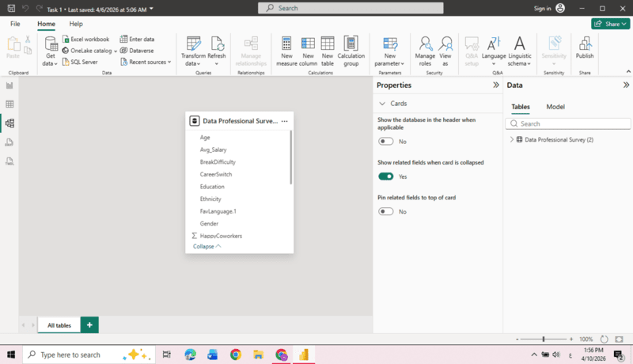This screenshot has width=633, height=364.
Task: Click the Manage roles icon
Action: (x=426, y=44)
